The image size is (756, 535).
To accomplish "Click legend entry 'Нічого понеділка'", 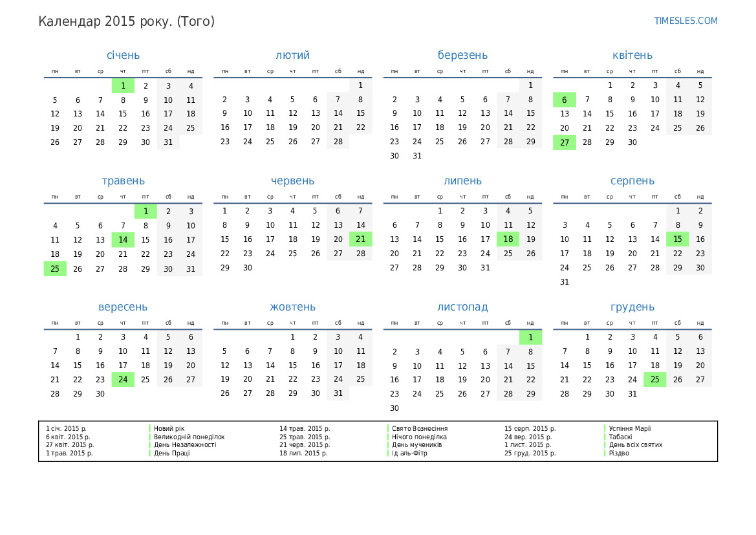I will coord(420,437).
